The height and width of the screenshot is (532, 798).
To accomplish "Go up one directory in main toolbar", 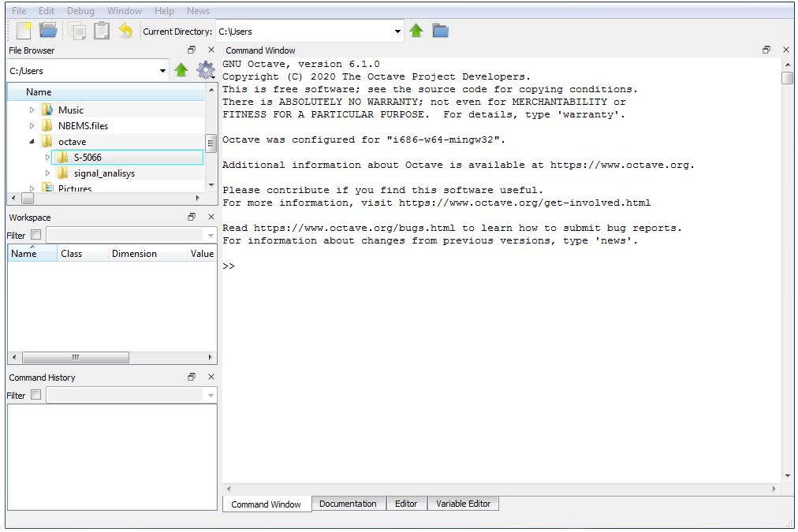I will 416,31.
